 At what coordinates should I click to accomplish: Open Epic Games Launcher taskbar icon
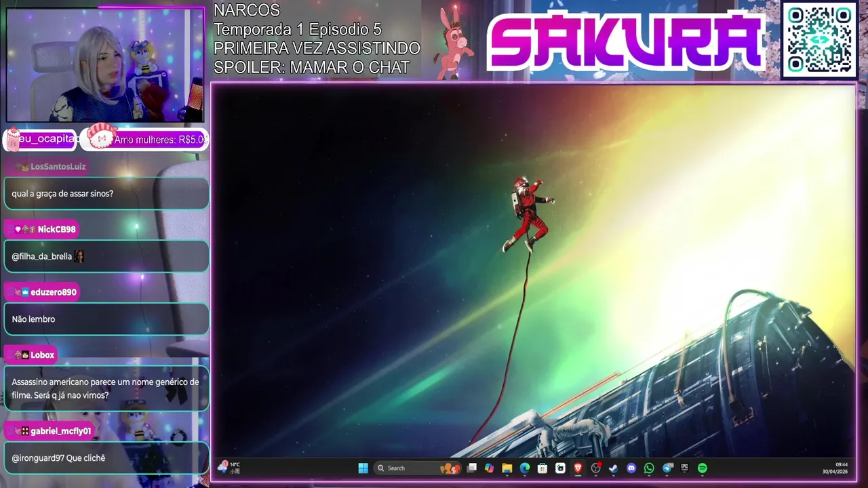[x=685, y=468]
